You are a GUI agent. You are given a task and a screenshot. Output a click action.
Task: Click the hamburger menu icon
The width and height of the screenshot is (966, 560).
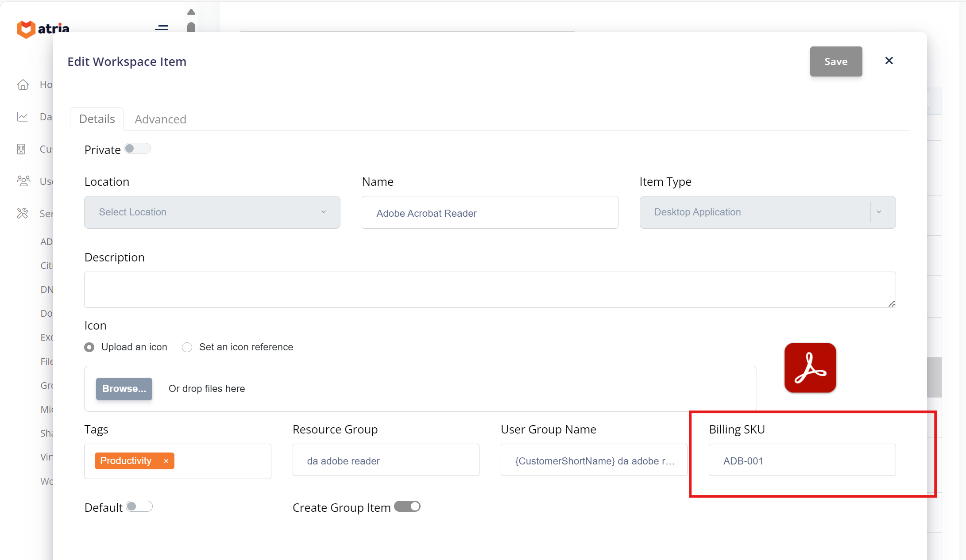[162, 28]
